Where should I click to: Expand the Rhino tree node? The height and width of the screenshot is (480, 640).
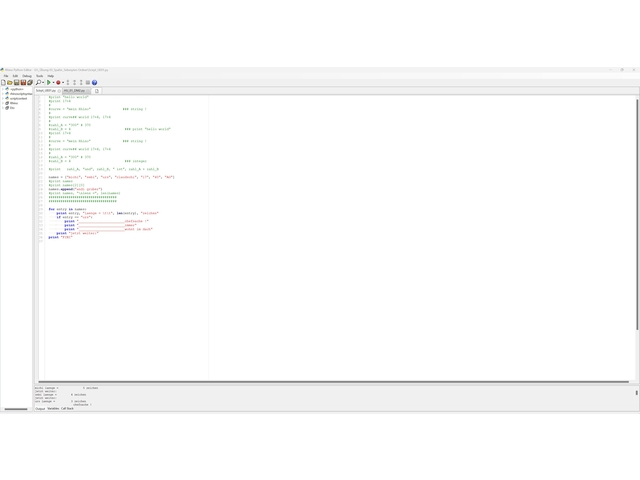(x=2, y=103)
